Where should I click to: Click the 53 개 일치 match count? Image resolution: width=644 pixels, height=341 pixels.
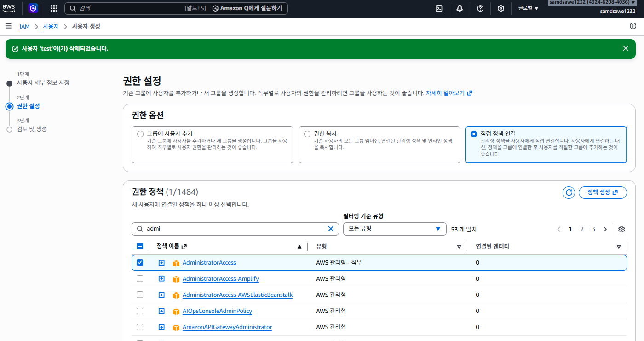[x=464, y=229]
